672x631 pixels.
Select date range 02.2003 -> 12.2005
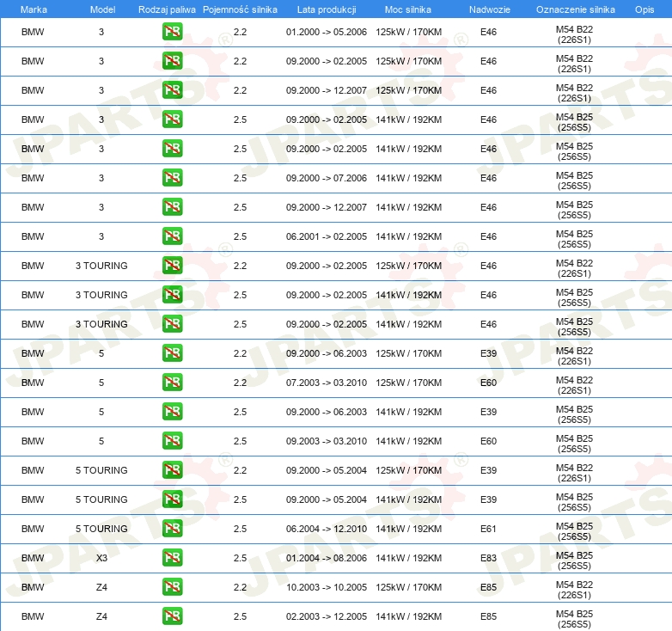(327, 616)
